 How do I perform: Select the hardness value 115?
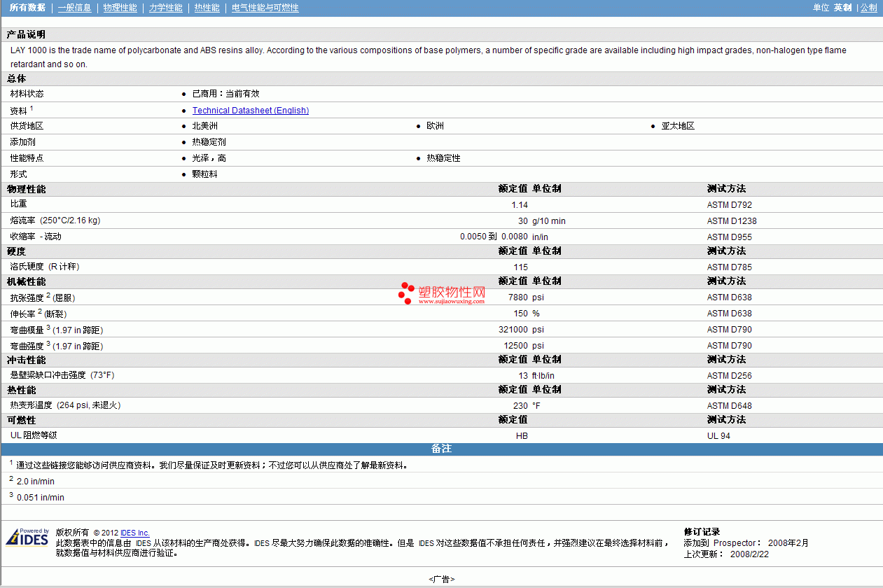[x=521, y=267]
